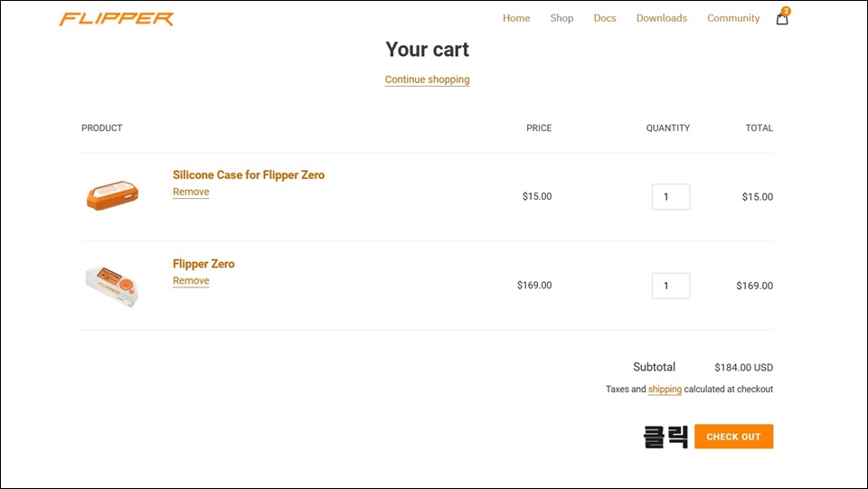Click the Your cart heading
The width and height of the screenshot is (868, 489).
click(428, 50)
